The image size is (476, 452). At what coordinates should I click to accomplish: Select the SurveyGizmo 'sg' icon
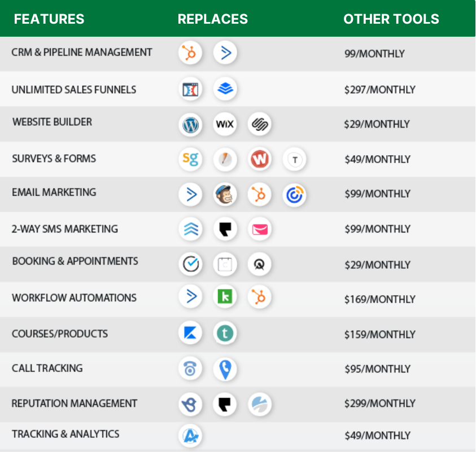[190, 159]
